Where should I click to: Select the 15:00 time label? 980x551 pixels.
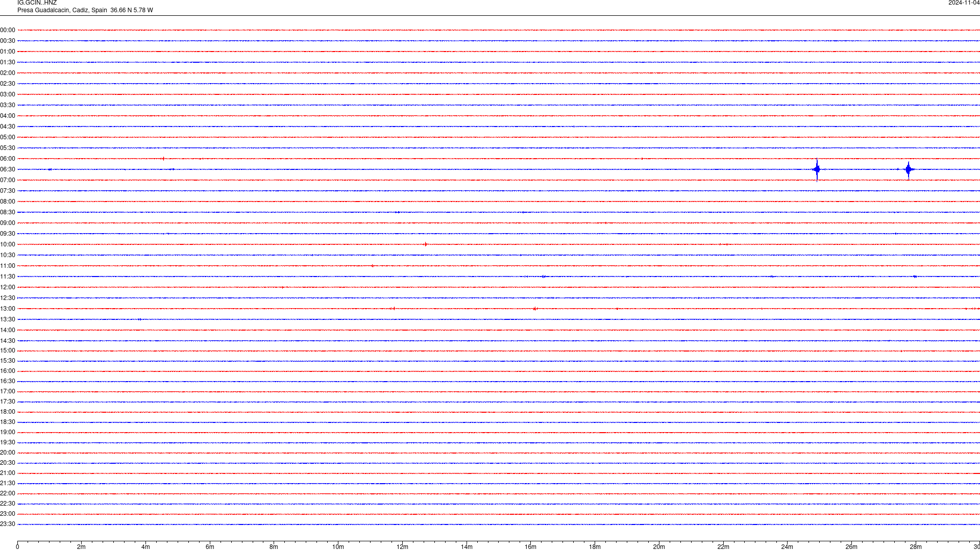tap(8, 350)
